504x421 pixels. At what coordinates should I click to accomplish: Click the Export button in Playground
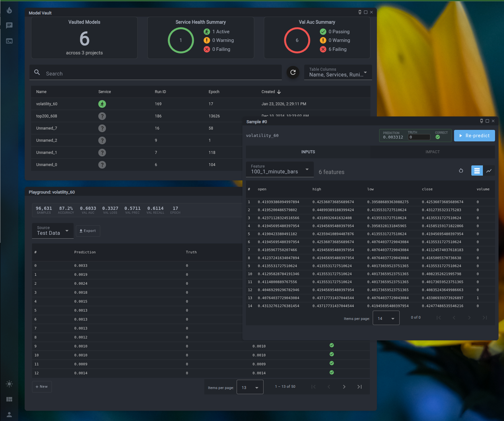88,231
